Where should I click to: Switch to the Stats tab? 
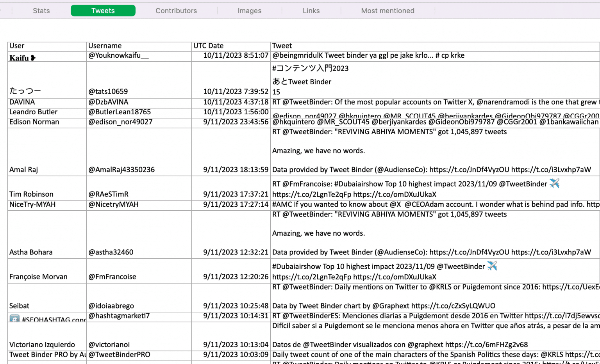tap(41, 11)
